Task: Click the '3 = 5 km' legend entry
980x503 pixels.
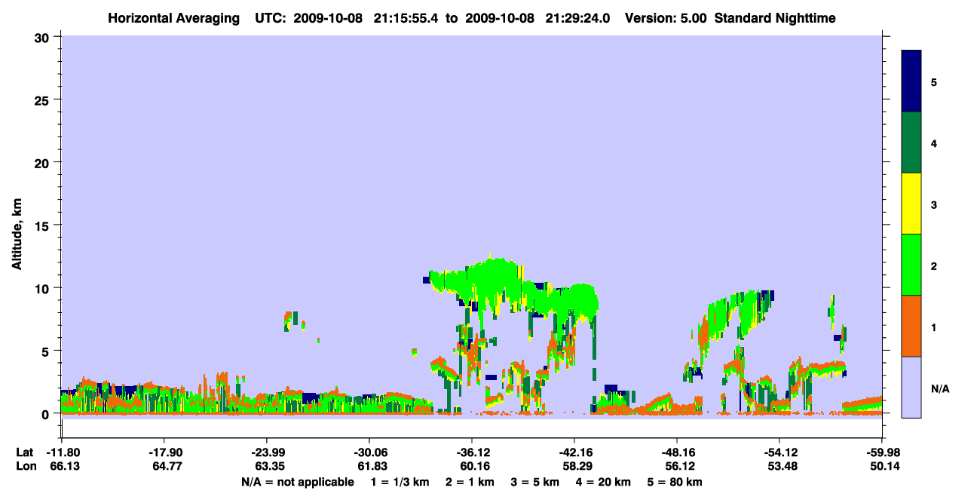Action: 537,482
